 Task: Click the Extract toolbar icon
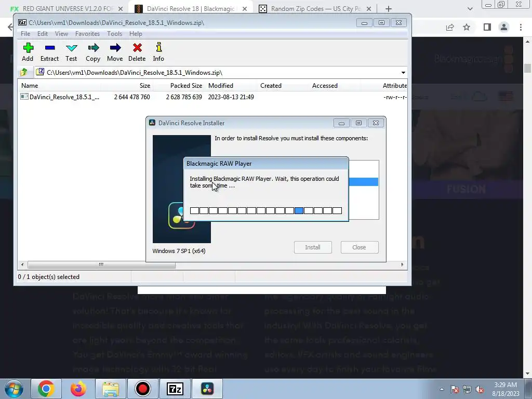coord(49,52)
